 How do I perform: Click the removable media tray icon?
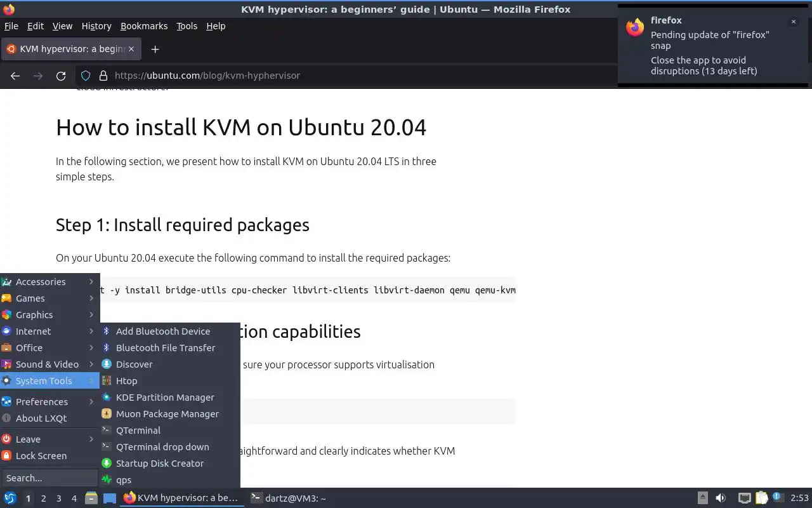point(703,498)
